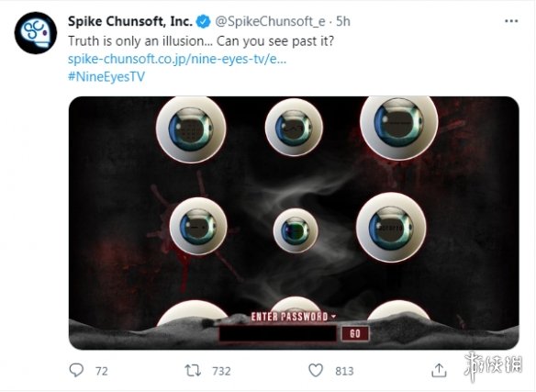
Task: Click the top-center eyeball
Action: pos(294,128)
